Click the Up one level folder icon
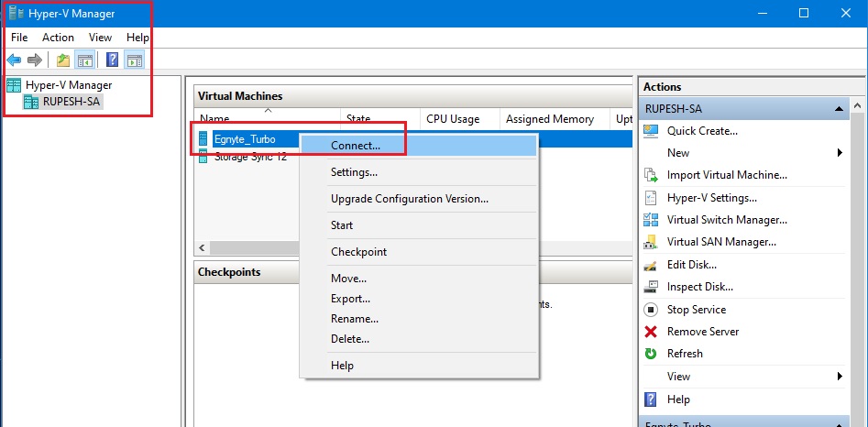This screenshot has height=427, width=868. pyautogui.click(x=63, y=60)
